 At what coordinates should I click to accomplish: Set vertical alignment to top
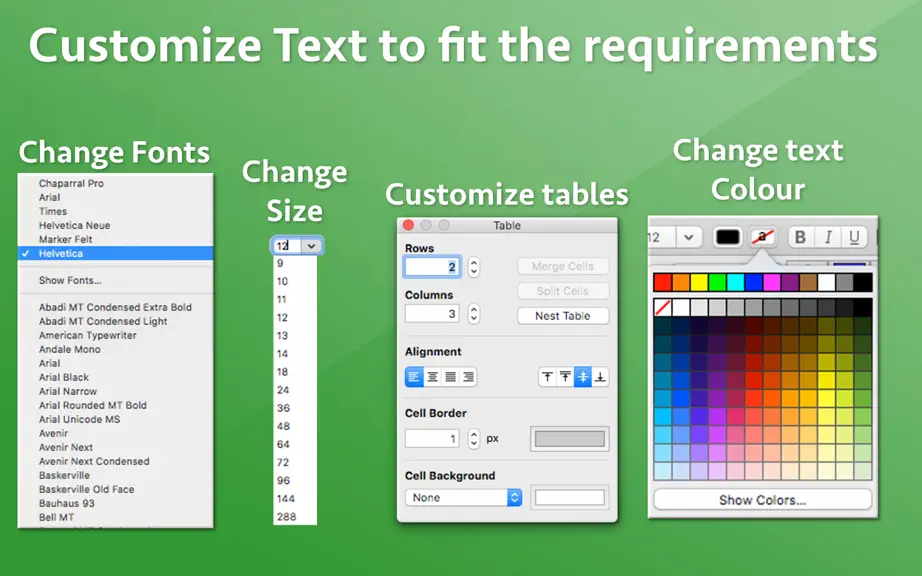coord(547,377)
